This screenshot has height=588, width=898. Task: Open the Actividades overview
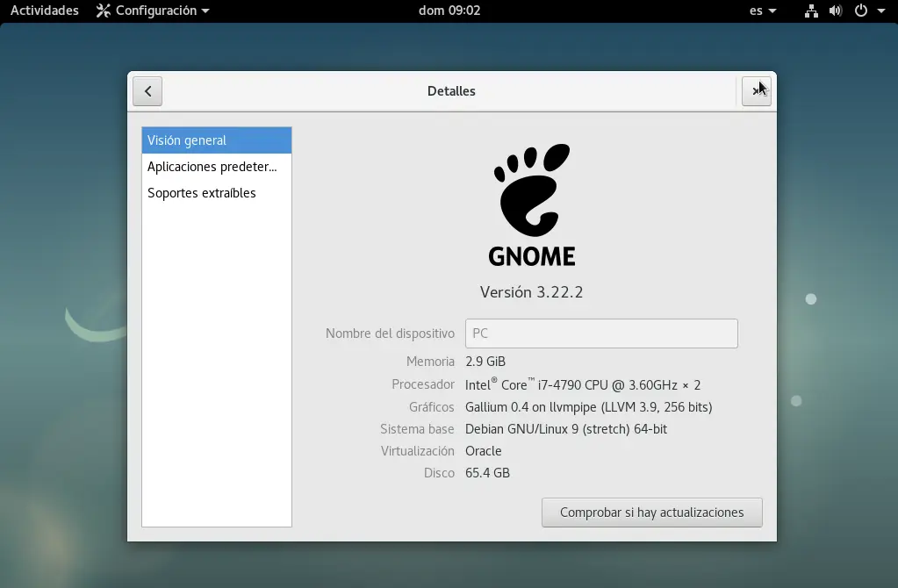(45, 11)
